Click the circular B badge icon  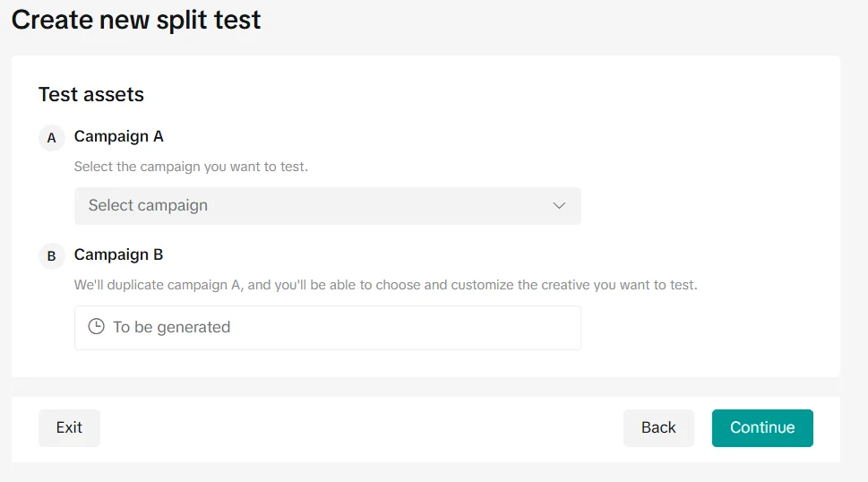point(51,256)
